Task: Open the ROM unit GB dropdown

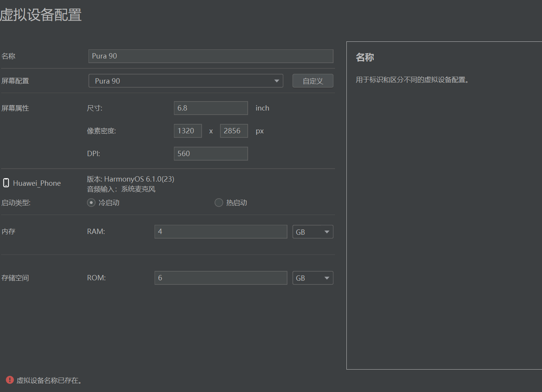Action: (313, 278)
